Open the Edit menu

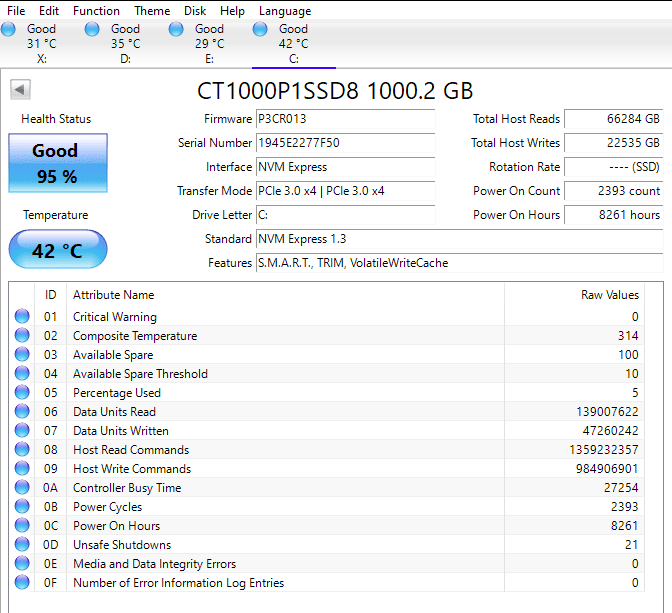pyautogui.click(x=49, y=11)
